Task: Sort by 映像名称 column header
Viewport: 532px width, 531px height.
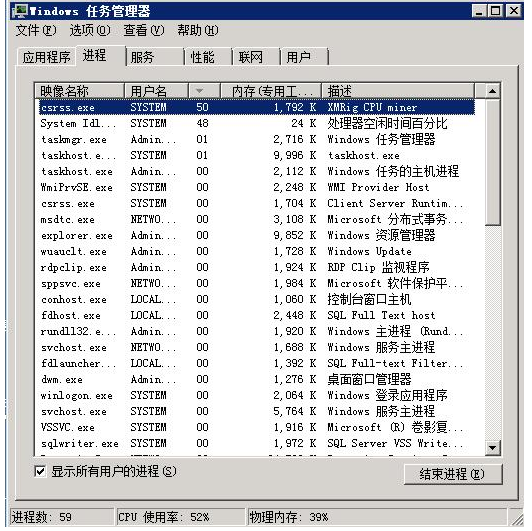Action: (79, 91)
